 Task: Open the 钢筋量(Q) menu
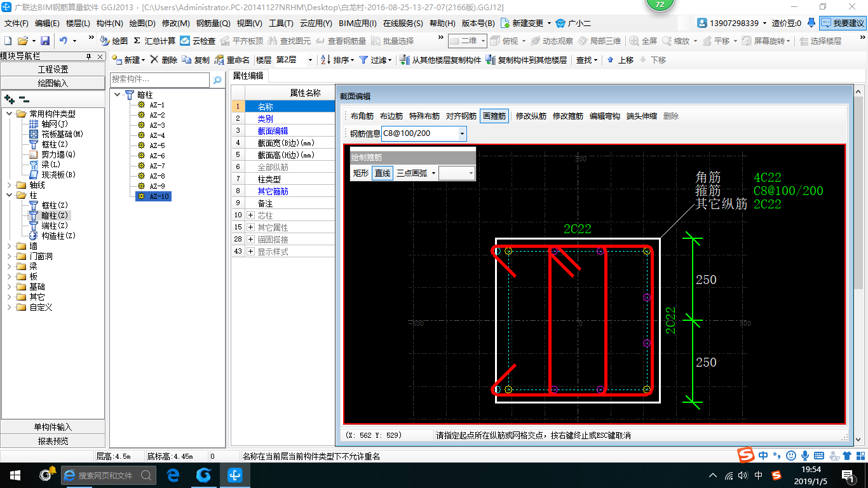click(213, 24)
